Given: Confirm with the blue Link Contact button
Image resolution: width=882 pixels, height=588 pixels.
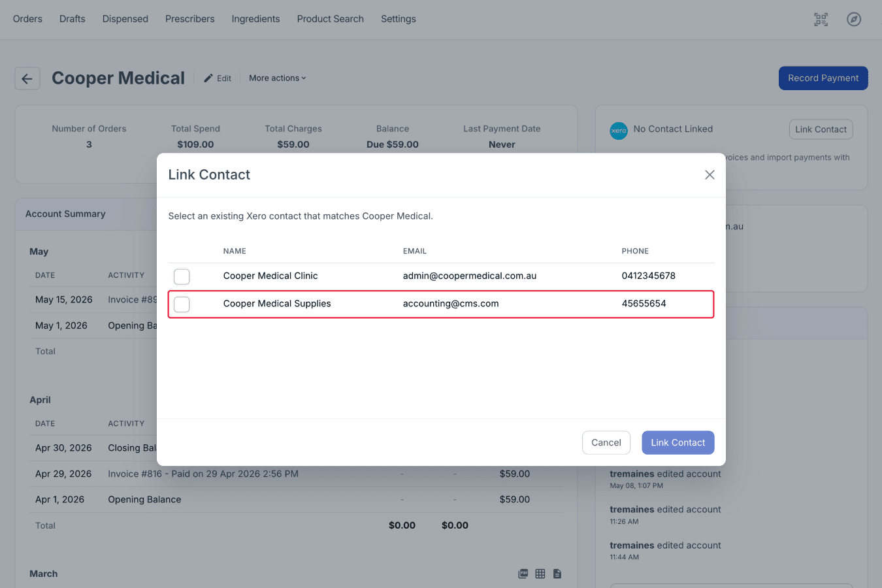Looking at the screenshot, I should click(678, 442).
